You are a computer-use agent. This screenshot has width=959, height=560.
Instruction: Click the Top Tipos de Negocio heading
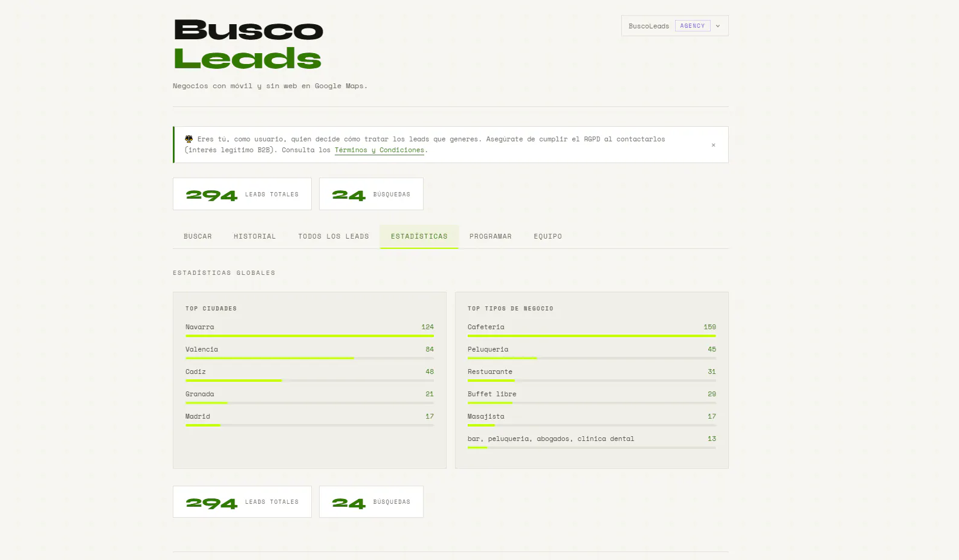(x=510, y=309)
